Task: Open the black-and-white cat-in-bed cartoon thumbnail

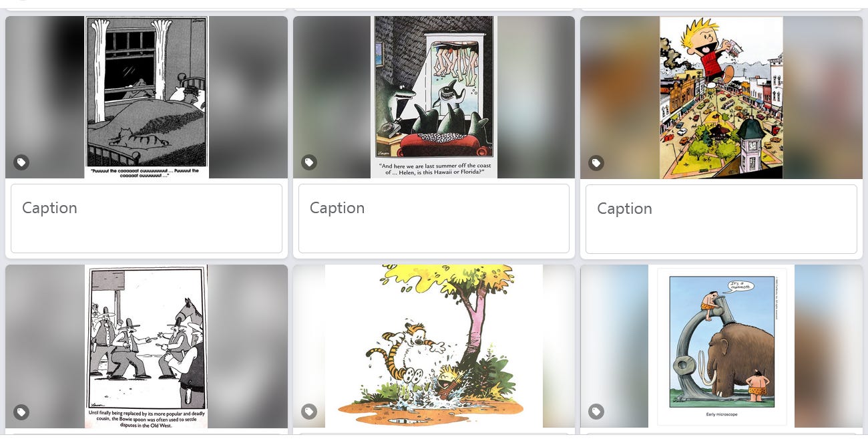Action: coord(147,97)
